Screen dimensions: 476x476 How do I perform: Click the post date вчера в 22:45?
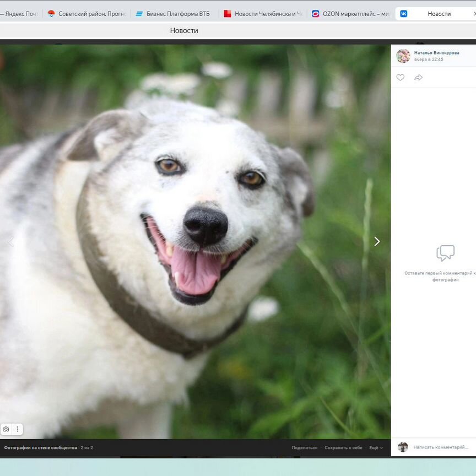tap(429, 59)
